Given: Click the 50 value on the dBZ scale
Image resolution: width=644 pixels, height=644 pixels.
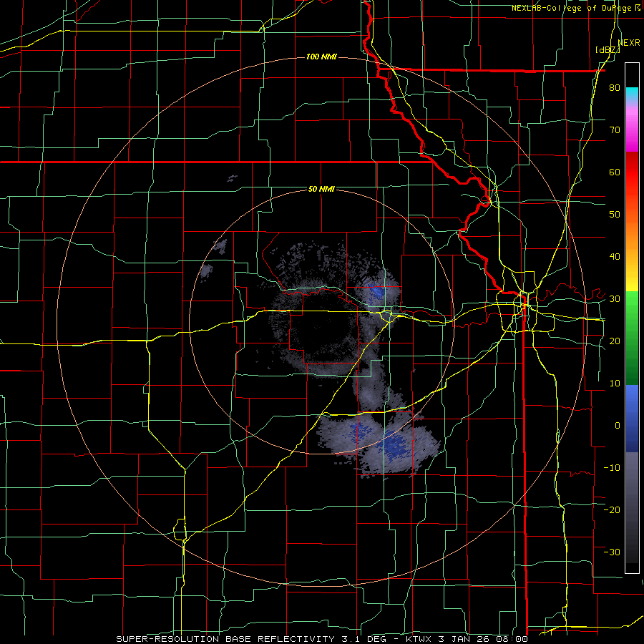Looking at the screenshot, I should pos(615,215).
